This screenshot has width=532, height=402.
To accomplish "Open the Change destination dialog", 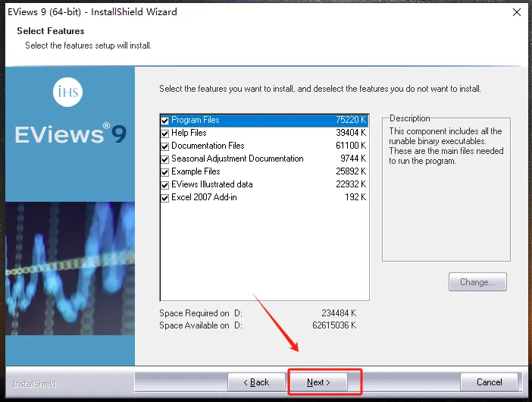I will (477, 282).
